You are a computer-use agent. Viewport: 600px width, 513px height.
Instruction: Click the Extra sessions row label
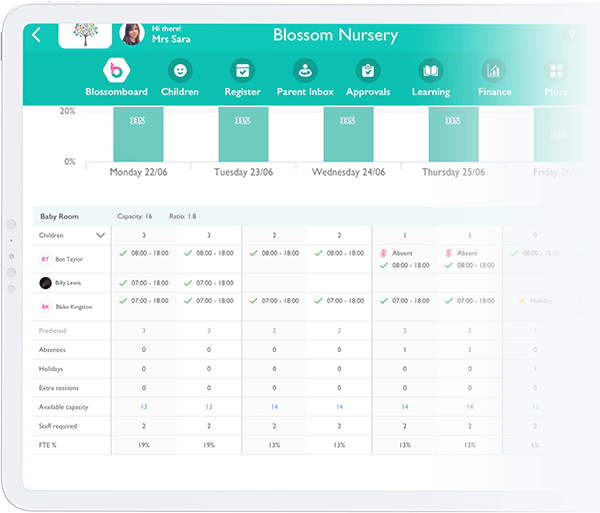tap(59, 388)
